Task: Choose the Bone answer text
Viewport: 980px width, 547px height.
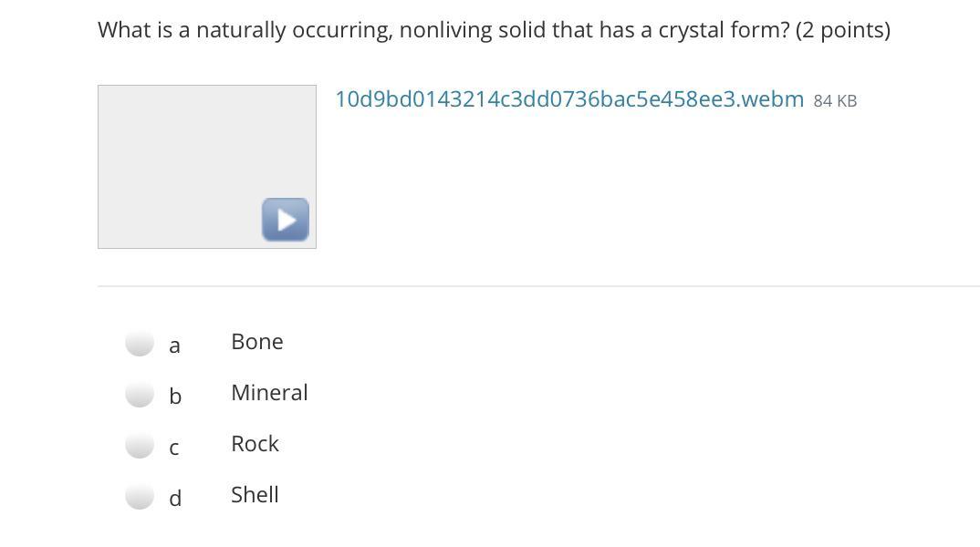Action: point(257,342)
